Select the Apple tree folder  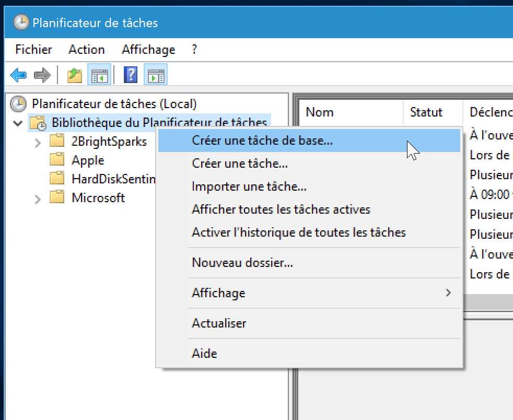coord(88,160)
